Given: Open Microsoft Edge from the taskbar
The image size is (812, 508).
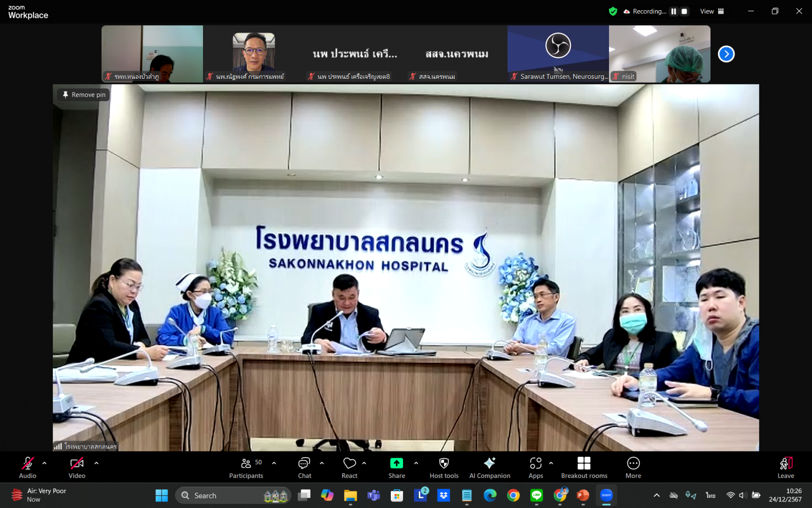Looking at the screenshot, I should [x=490, y=495].
